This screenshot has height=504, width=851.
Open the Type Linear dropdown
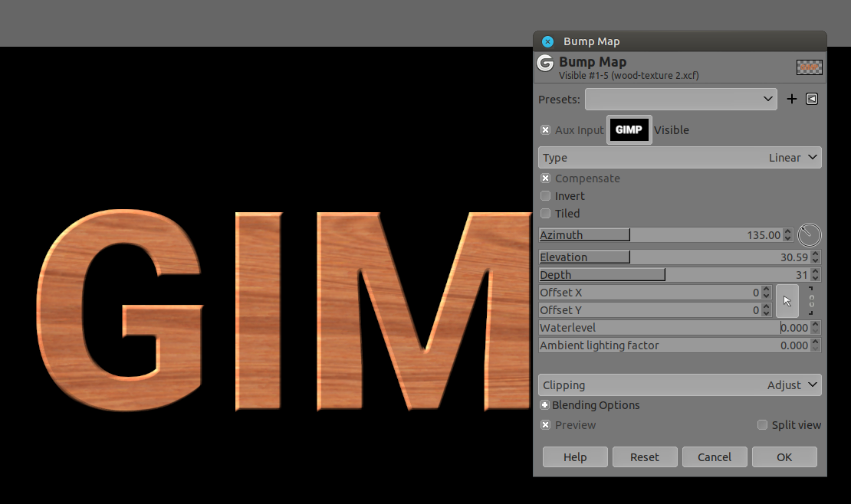pos(680,157)
